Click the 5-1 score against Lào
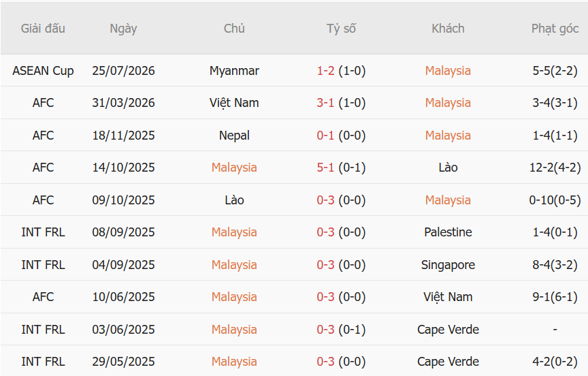 pos(325,168)
